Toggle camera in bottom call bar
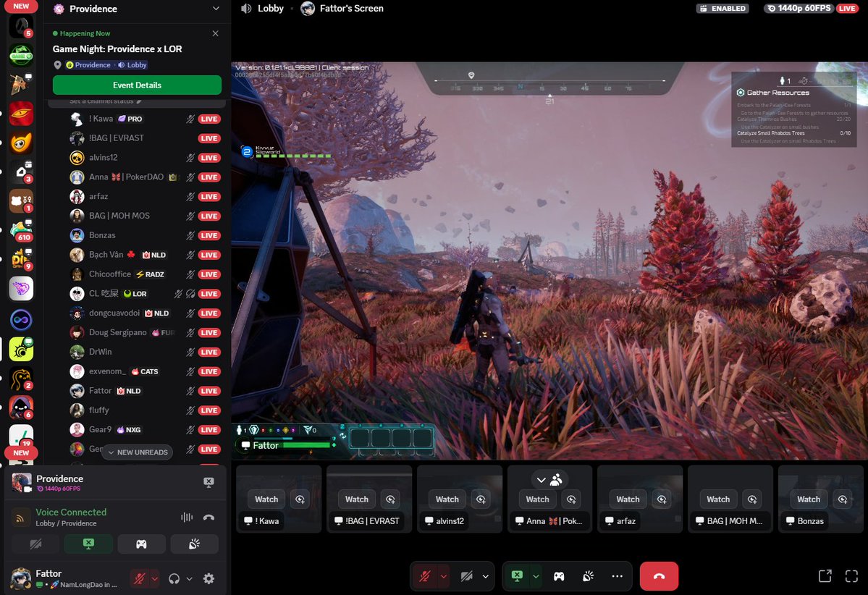The image size is (868, 595). pos(467,576)
